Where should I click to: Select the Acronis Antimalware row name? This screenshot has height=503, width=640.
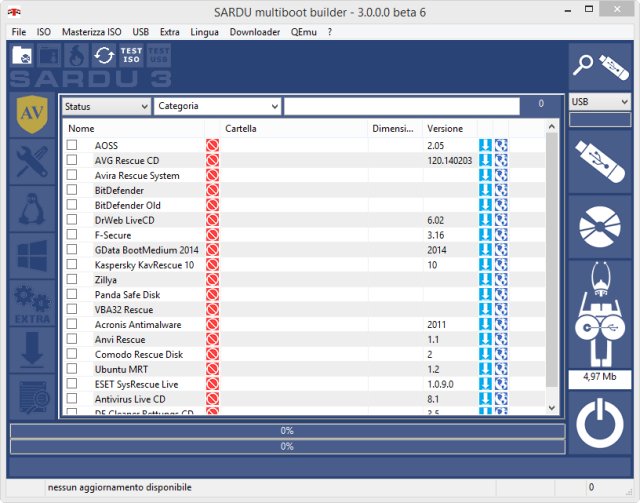coord(138,325)
